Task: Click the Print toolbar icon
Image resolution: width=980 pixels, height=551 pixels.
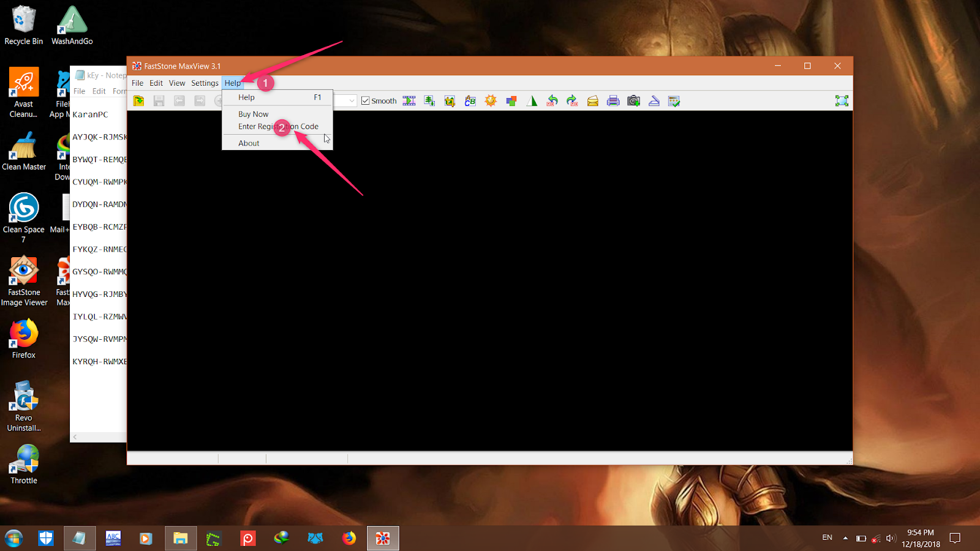Action: [x=613, y=101]
